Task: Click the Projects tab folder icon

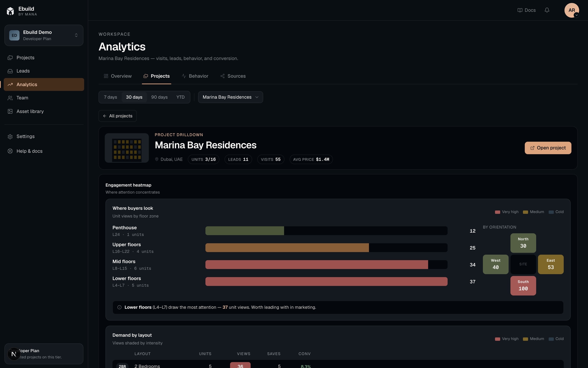Action: tap(146, 76)
